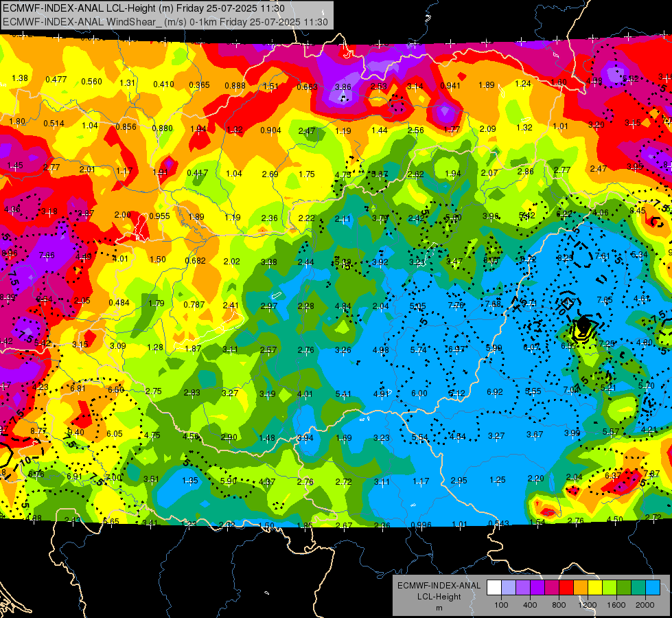This screenshot has height=618, width=672.
Task: Click the WindShear 0-1km title line
Action: tap(165, 22)
